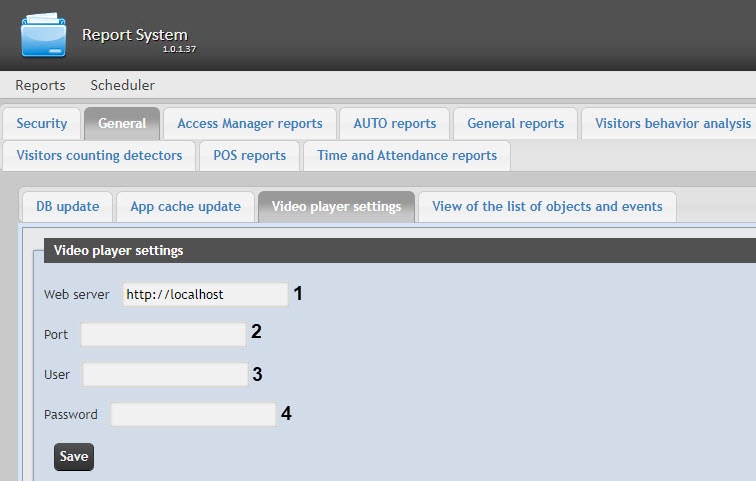Select the Visitors counting detectors tab
Image resolution: width=756 pixels, height=481 pixels.
tap(99, 155)
